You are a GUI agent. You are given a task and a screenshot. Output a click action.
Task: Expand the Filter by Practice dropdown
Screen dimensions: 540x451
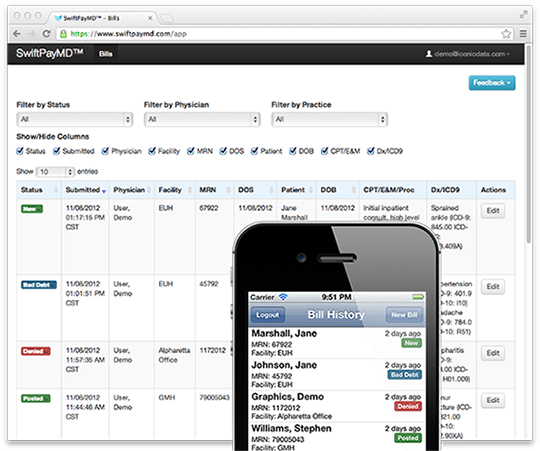coord(330,119)
